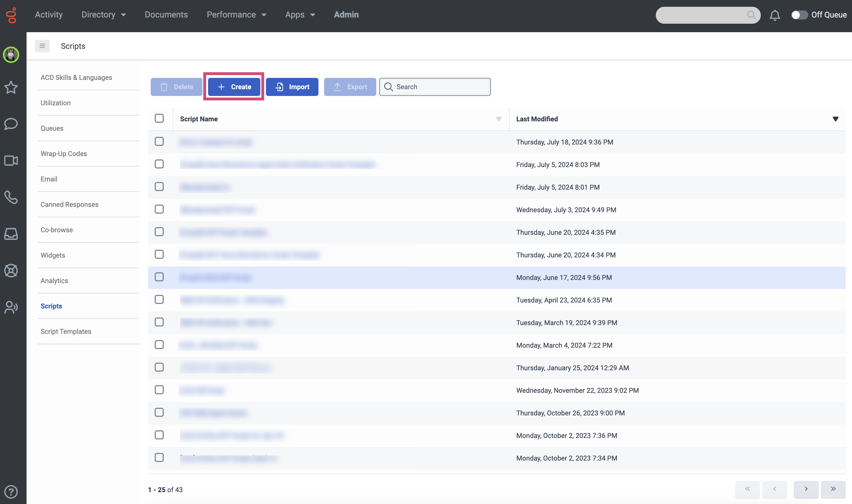Open Script Templates in side menu
852x504 pixels.
(x=66, y=332)
